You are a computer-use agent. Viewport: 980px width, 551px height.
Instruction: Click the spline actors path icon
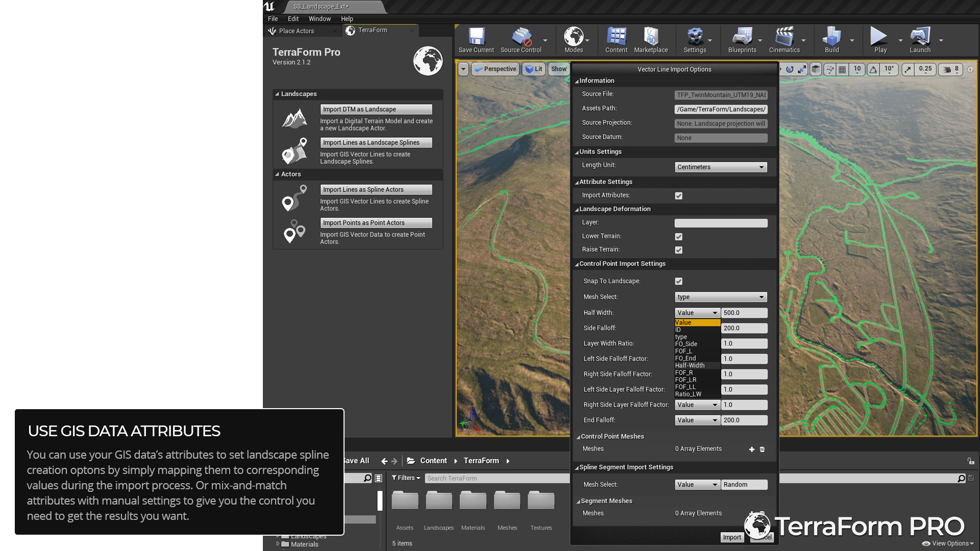click(295, 198)
